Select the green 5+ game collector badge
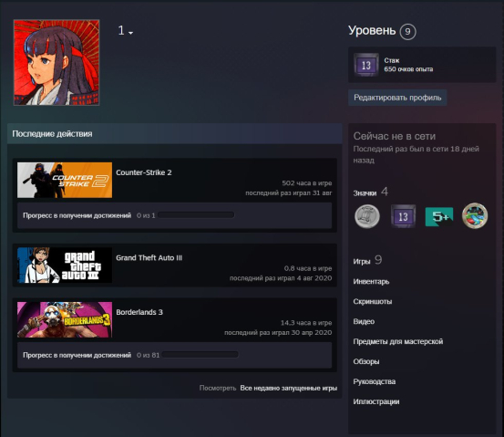The width and height of the screenshot is (504, 437). pyautogui.click(x=439, y=216)
